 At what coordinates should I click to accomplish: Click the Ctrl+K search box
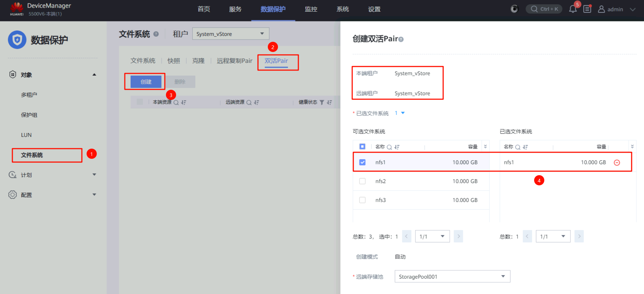[x=544, y=9]
